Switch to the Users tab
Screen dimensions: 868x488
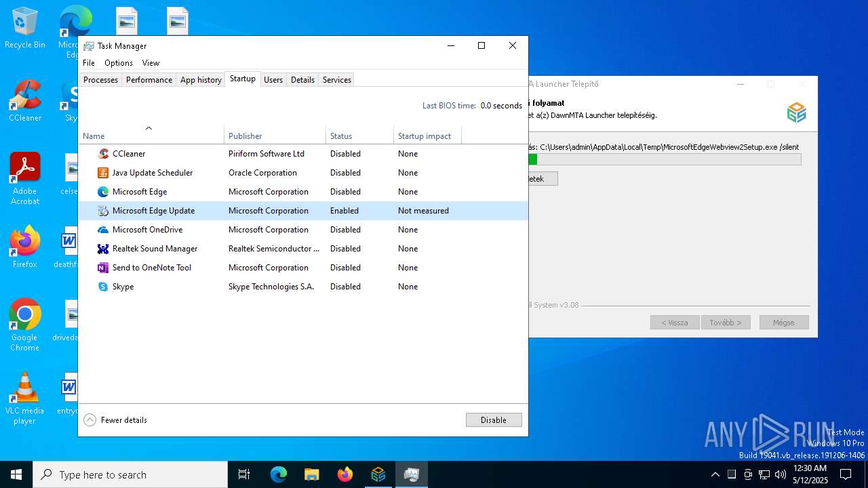click(273, 80)
